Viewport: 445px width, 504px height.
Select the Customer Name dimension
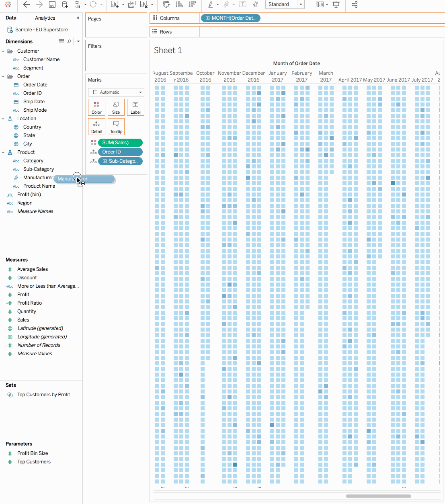click(41, 59)
